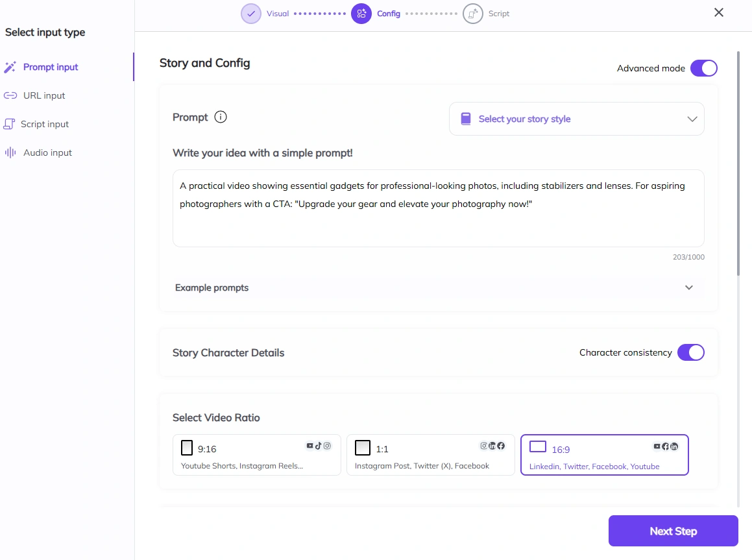Select the 1:1 video ratio option
This screenshot has width=752, height=560.
click(x=431, y=455)
